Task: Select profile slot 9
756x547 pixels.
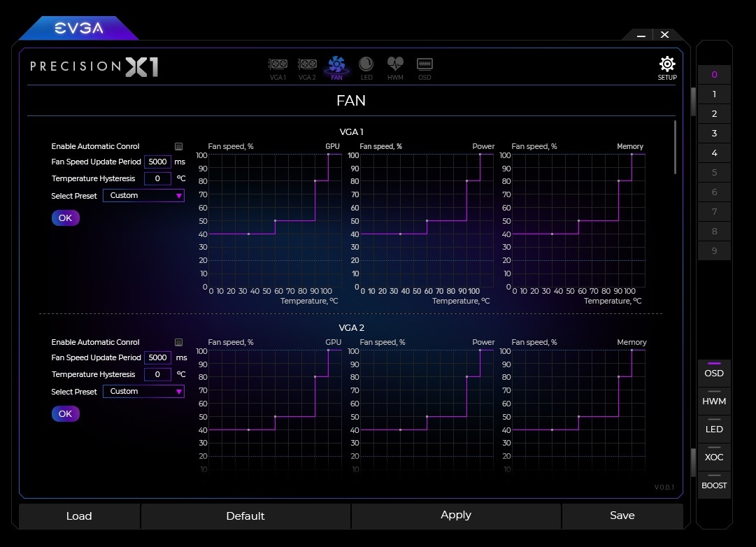Action: [714, 250]
